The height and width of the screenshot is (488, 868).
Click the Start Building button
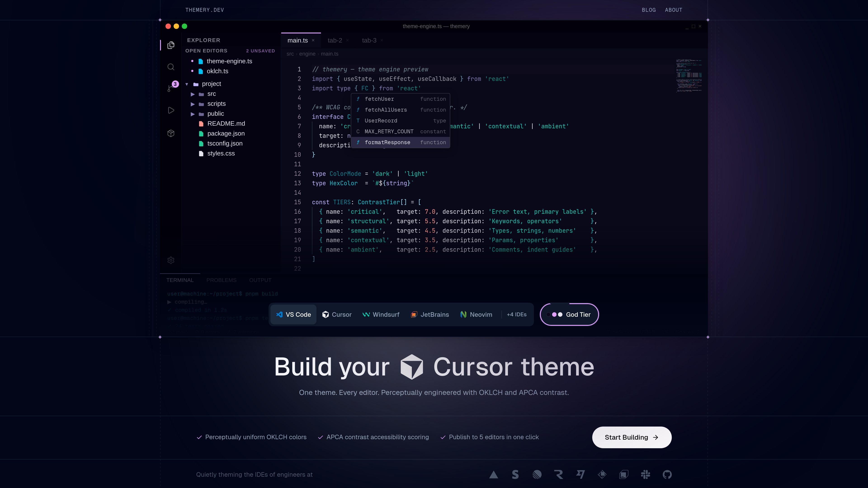(632, 437)
